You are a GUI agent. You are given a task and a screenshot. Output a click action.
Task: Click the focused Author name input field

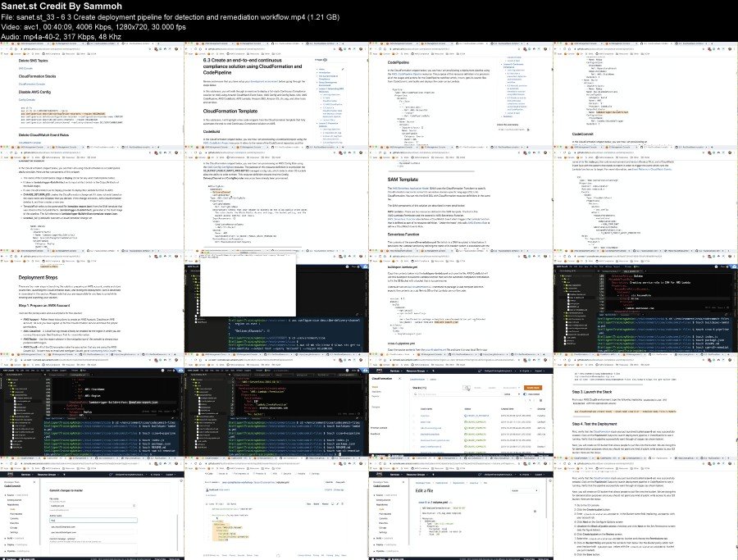(x=93, y=521)
